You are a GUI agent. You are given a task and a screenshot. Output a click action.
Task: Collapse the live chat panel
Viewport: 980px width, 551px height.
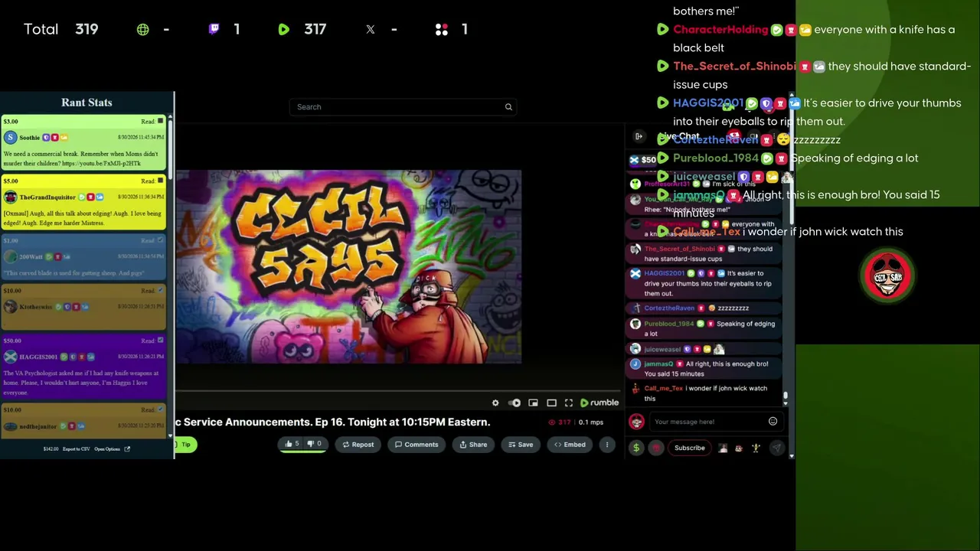click(639, 136)
